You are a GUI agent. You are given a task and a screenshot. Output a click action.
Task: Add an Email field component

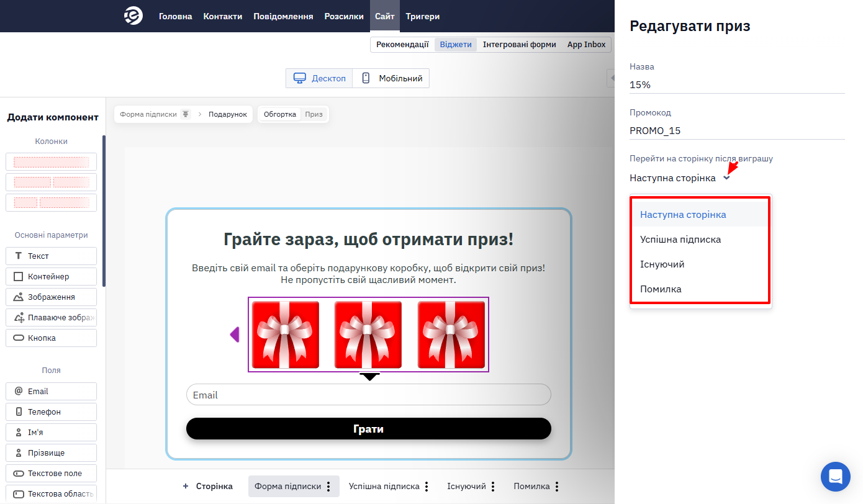coord(52,391)
